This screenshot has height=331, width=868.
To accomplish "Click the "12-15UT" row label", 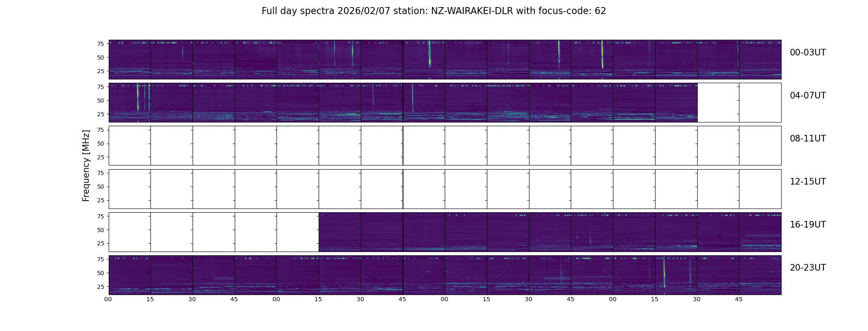I will [x=808, y=182].
